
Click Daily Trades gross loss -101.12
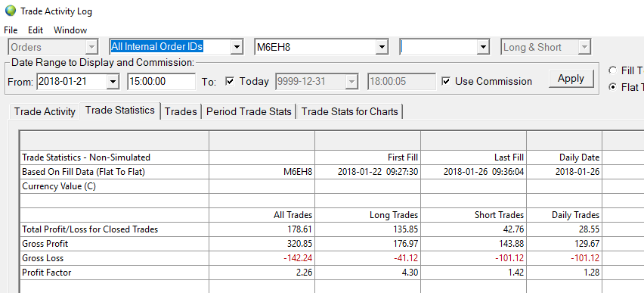565,258
